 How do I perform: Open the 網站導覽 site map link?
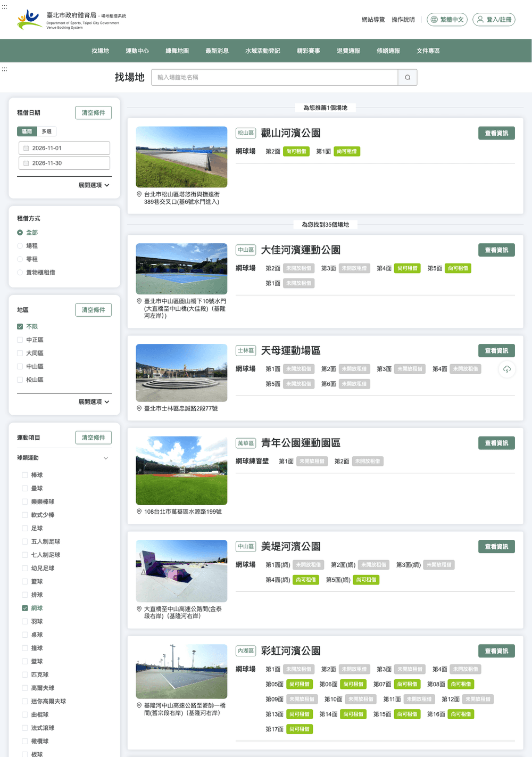coord(373,20)
